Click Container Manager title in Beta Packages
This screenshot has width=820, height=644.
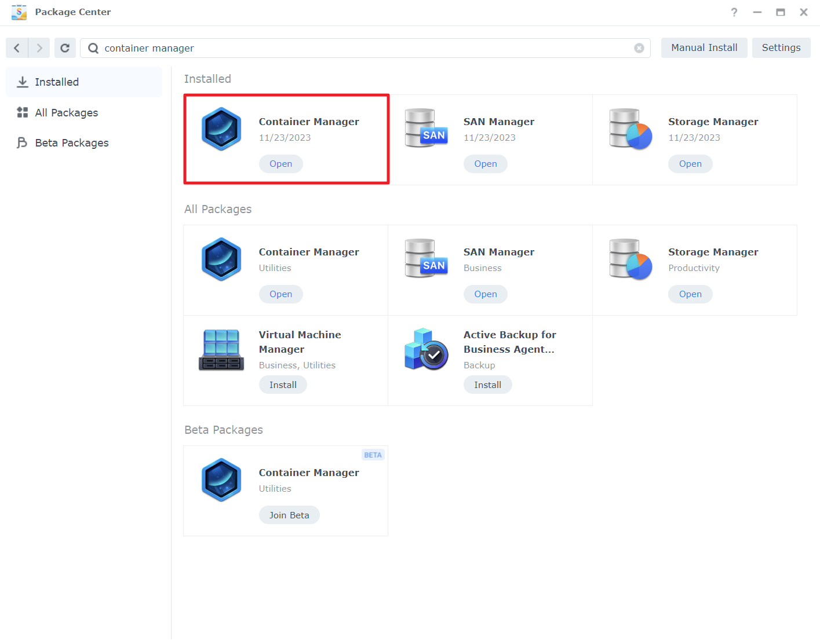pos(309,473)
